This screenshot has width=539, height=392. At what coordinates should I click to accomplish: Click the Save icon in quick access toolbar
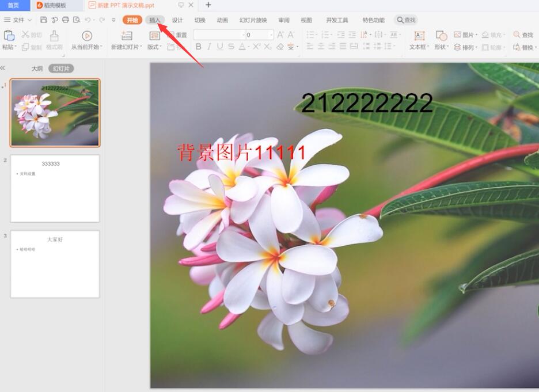pyautogui.click(x=44, y=20)
